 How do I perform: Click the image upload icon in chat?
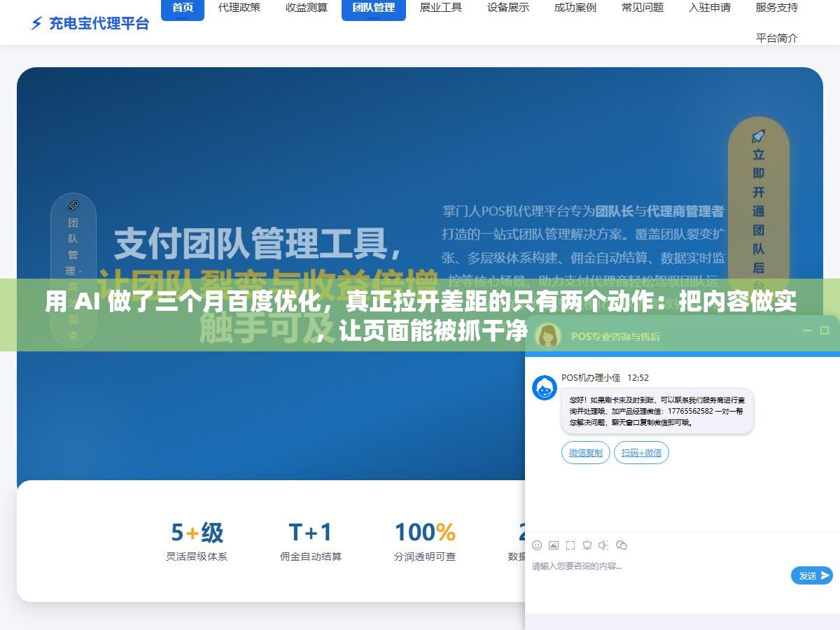554,545
